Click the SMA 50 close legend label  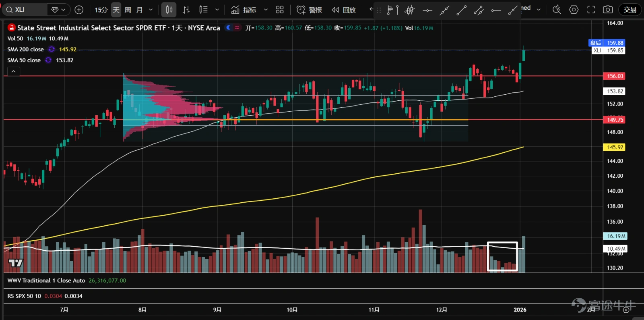click(x=24, y=60)
